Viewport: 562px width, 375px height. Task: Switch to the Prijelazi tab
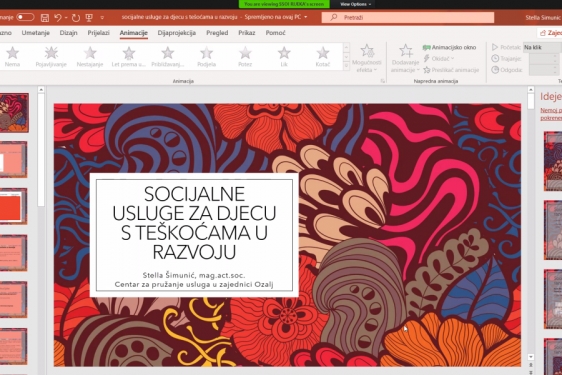99,33
